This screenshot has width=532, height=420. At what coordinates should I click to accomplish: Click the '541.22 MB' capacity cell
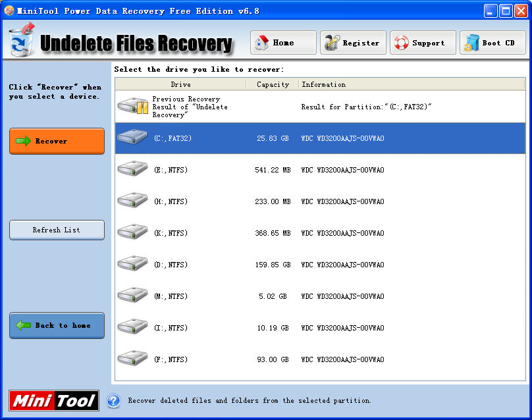tap(273, 170)
